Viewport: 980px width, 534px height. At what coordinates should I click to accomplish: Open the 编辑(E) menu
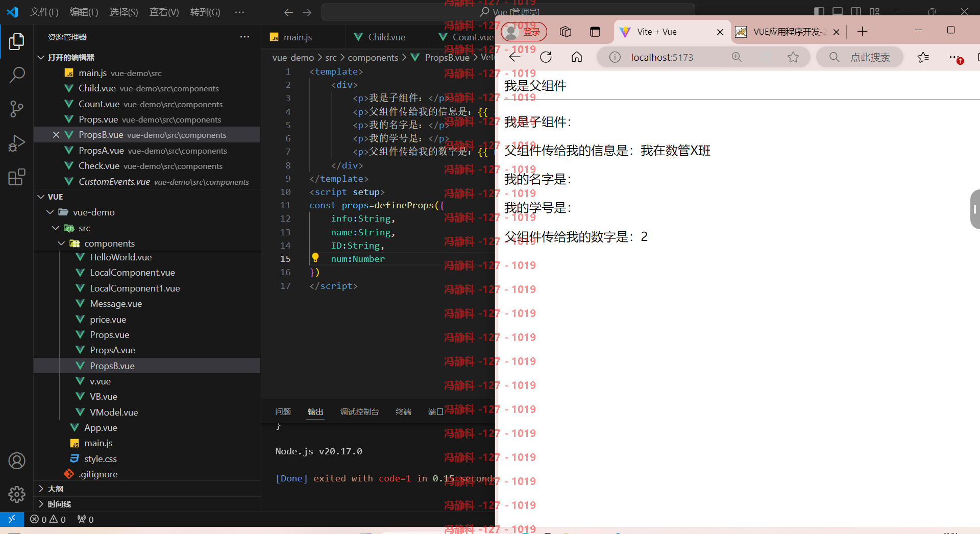pyautogui.click(x=84, y=12)
